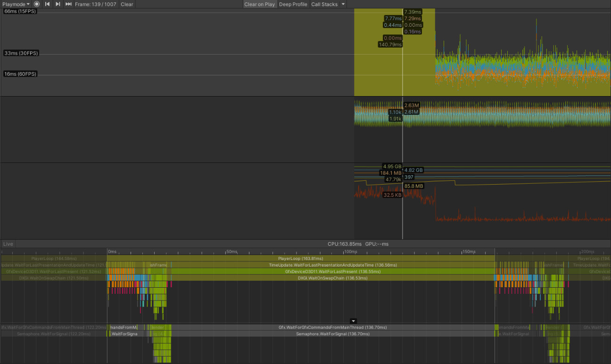Viewport: 611px width, 364px height.
Task: Open the Call Stacks options dropdown arrow
Action: click(x=343, y=4)
